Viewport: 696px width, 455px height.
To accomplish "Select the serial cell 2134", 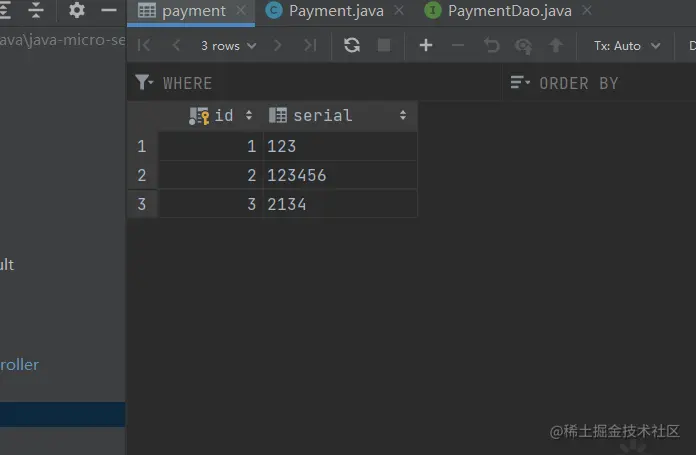I will click(x=340, y=204).
